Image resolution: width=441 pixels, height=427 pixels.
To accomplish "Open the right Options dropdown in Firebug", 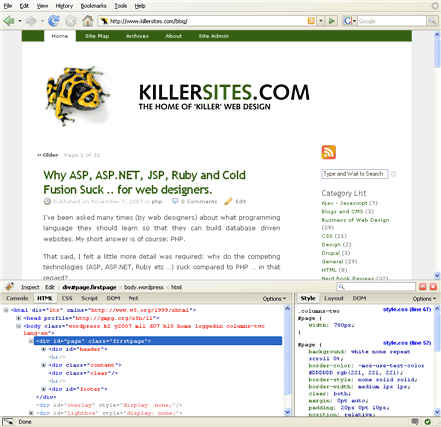I will click(x=424, y=299).
